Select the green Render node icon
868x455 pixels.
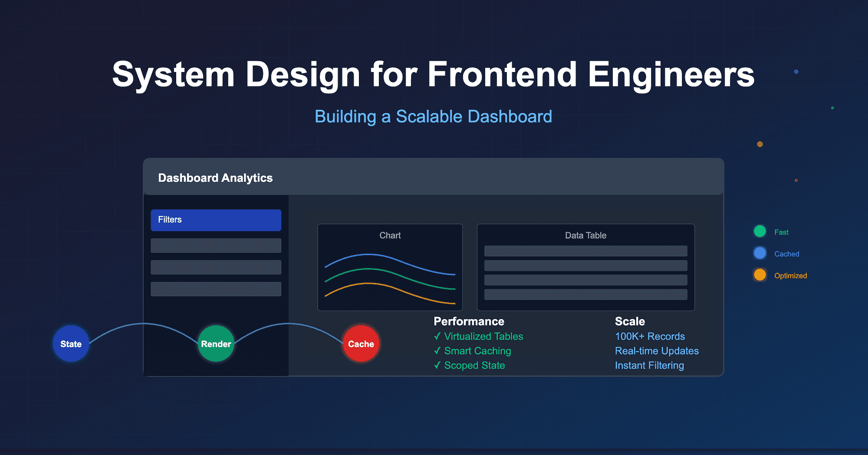[x=216, y=344]
